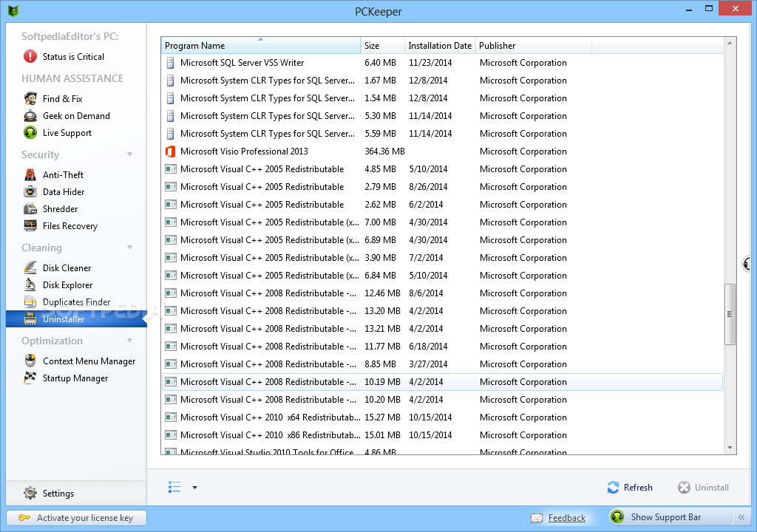Click the Refresh arrows icon
This screenshot has width=757, height=532.
click(x=613, y=488)
